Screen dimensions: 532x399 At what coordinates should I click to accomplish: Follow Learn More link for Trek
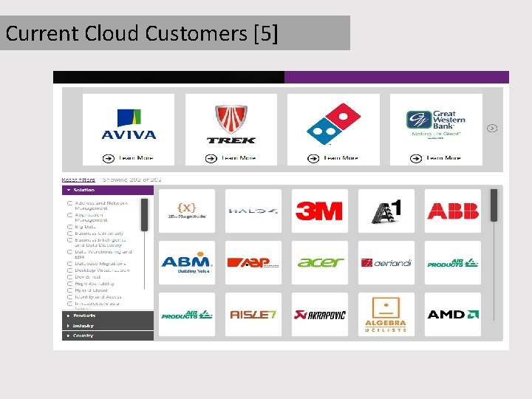(239, 158)
